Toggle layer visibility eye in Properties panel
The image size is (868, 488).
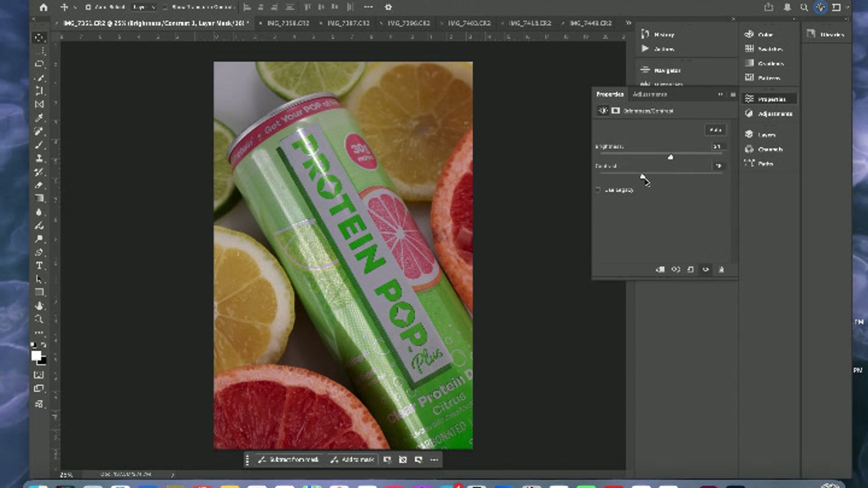click(706, 269)
